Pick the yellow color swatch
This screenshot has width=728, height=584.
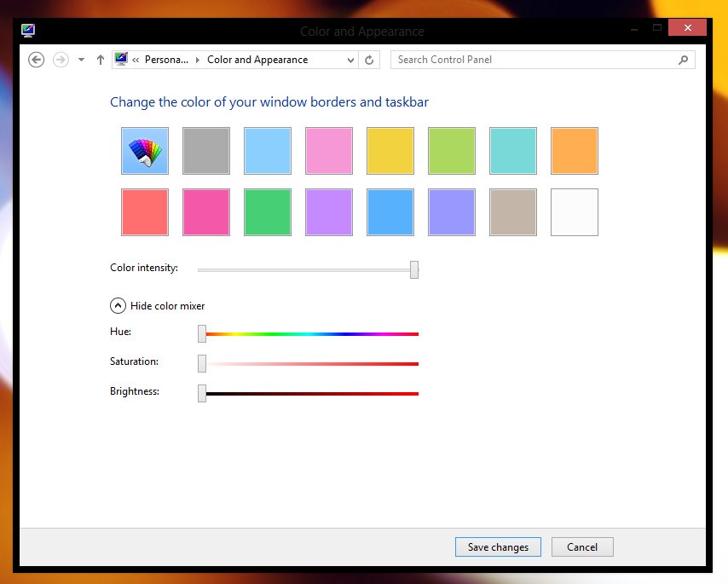point(390,151)
